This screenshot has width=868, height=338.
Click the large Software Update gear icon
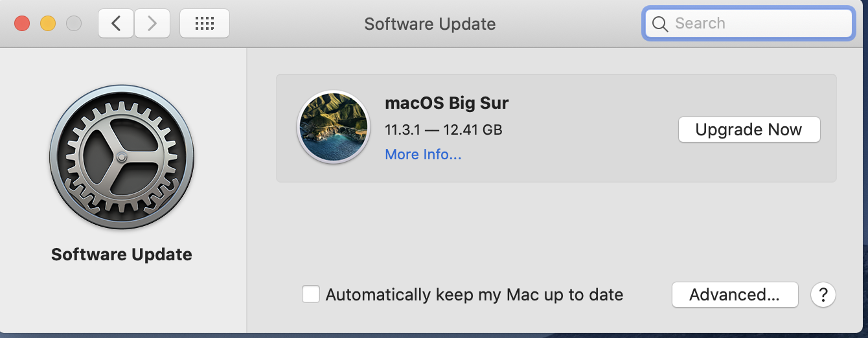(x=122, y=157)
